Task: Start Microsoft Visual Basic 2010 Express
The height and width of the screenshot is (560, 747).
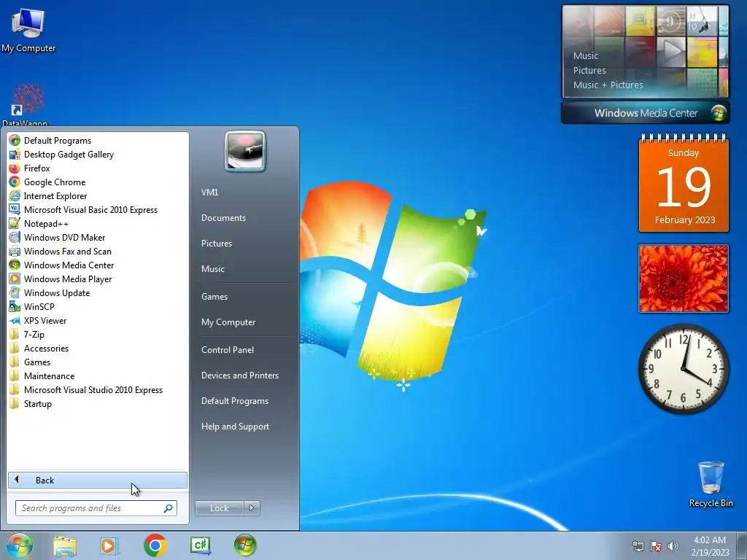Action: [x=90, y=209]
